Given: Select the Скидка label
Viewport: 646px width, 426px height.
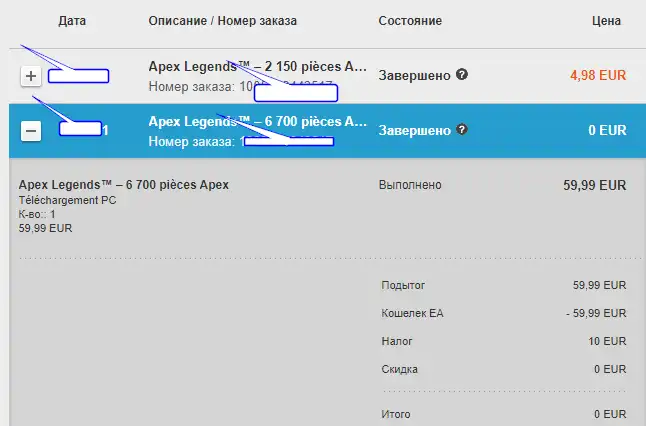Looking at the screenshot, I should point(400,369).
